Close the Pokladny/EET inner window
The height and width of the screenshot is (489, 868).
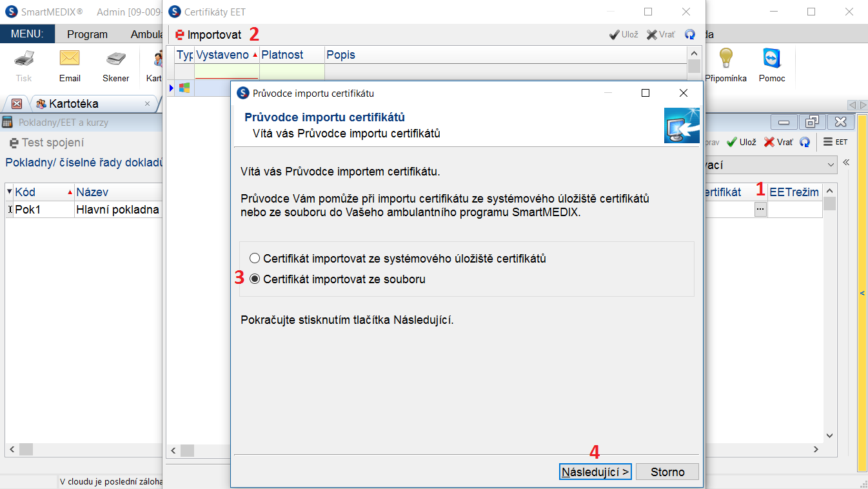(x=840, y=122)
